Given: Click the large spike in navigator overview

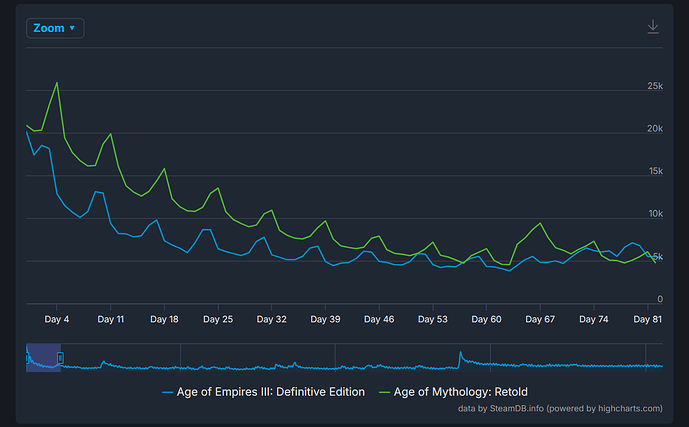Looking at the screenshot, I should (461, 353).
